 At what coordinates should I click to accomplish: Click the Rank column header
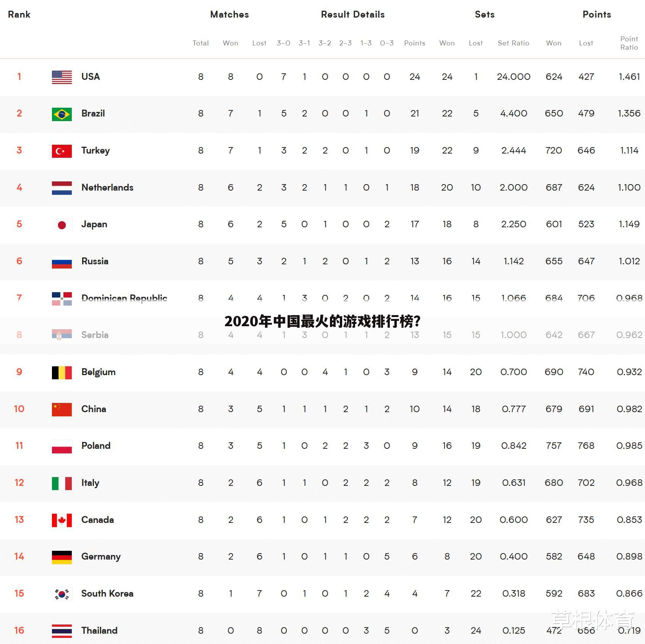click(19, 15)
